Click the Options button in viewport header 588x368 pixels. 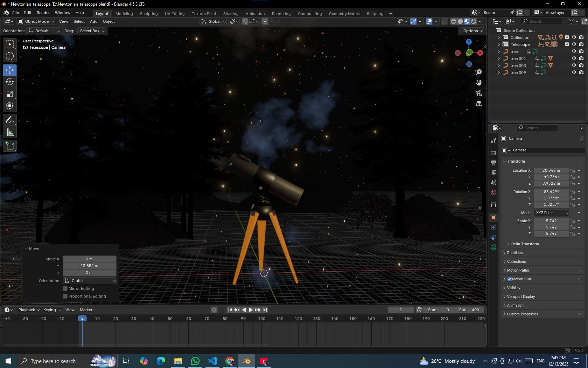[471, 31]
